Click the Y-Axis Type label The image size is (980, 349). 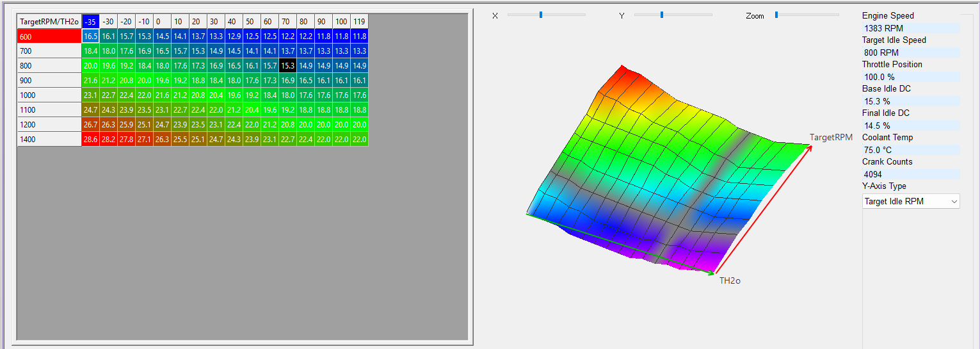point(884,186)
